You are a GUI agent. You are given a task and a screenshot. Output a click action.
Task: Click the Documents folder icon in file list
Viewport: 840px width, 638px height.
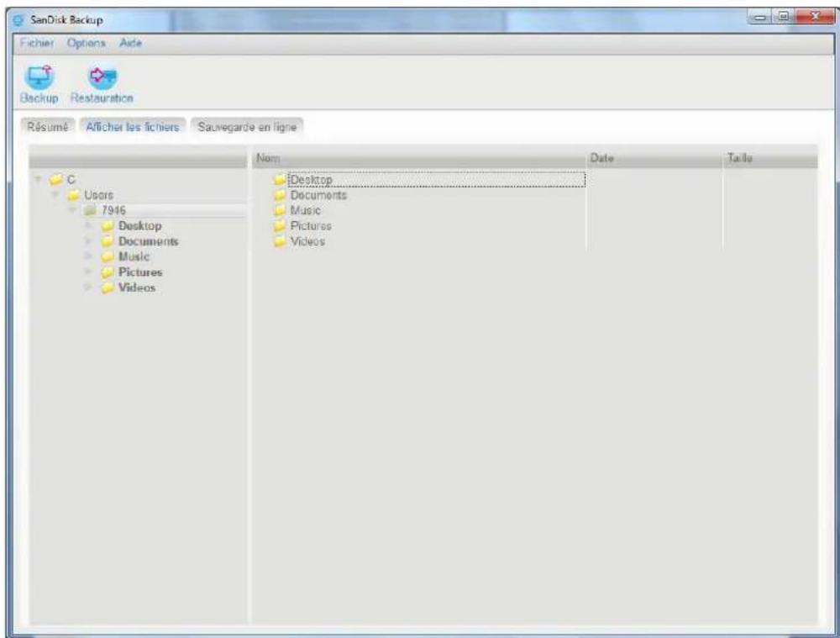point(279,195)
